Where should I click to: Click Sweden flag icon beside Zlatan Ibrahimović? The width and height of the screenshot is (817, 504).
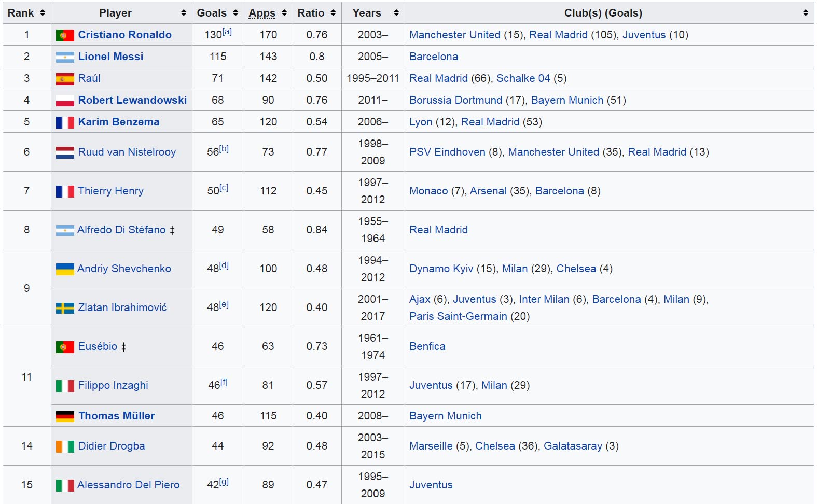tap(65, 308)
